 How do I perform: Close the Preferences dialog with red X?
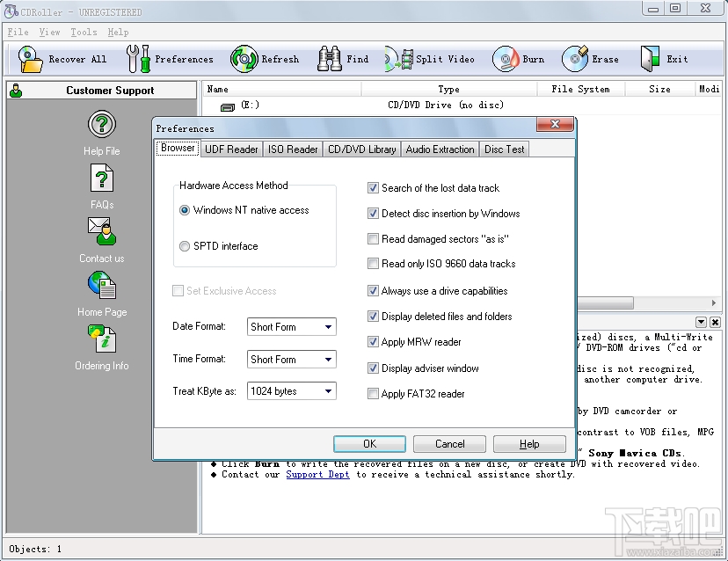pos(555,124)
